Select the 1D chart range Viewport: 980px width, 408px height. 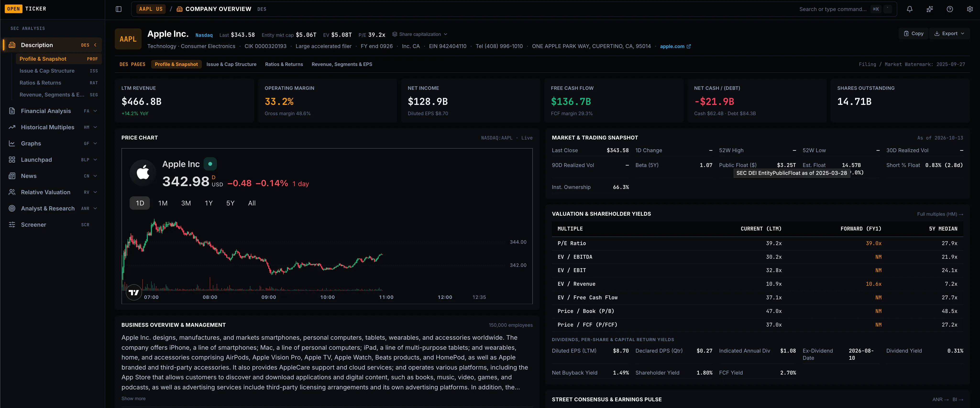coord(140,203)
